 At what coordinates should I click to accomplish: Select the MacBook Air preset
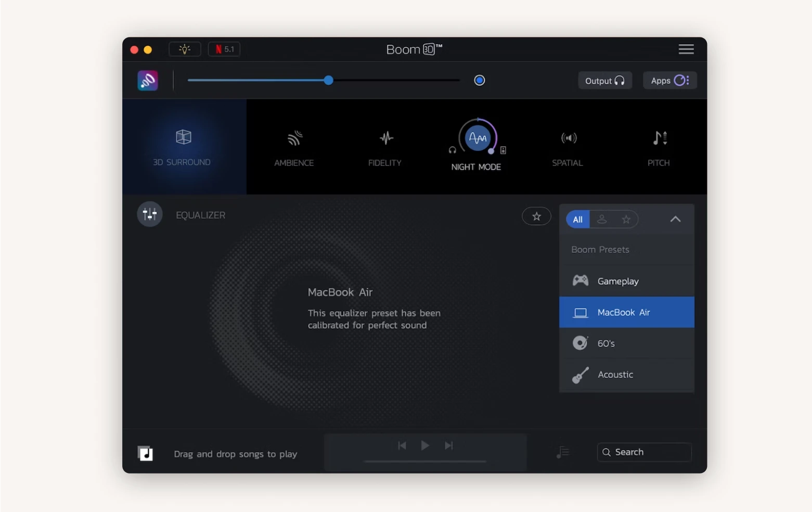[627, 312]
